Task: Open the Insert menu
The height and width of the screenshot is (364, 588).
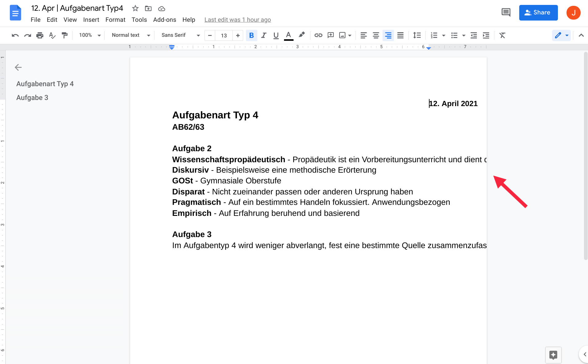Action: (91, 20)
